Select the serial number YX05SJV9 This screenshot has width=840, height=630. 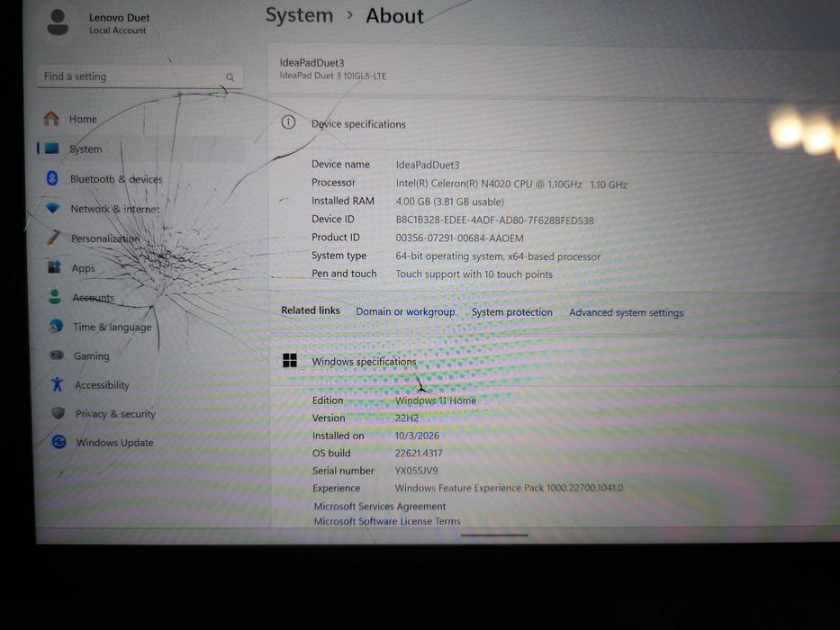[416, 471]
